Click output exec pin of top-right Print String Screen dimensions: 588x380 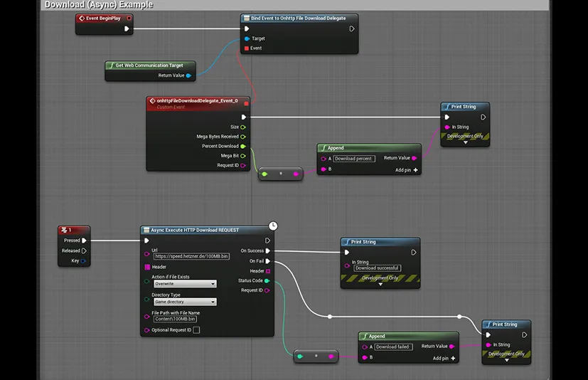483,117
